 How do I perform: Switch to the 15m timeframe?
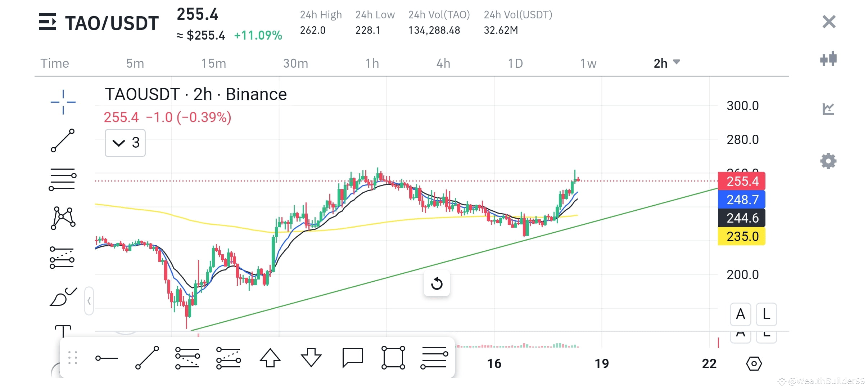pyautogui.click(x=213, y=63)
